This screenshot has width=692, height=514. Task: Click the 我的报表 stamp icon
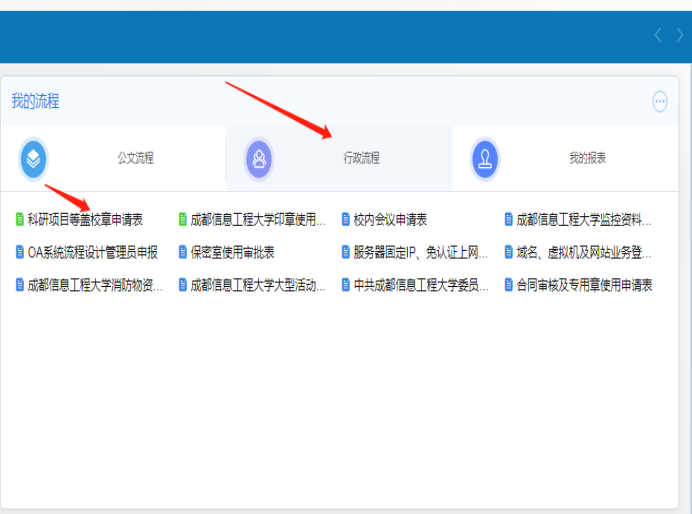485,158
